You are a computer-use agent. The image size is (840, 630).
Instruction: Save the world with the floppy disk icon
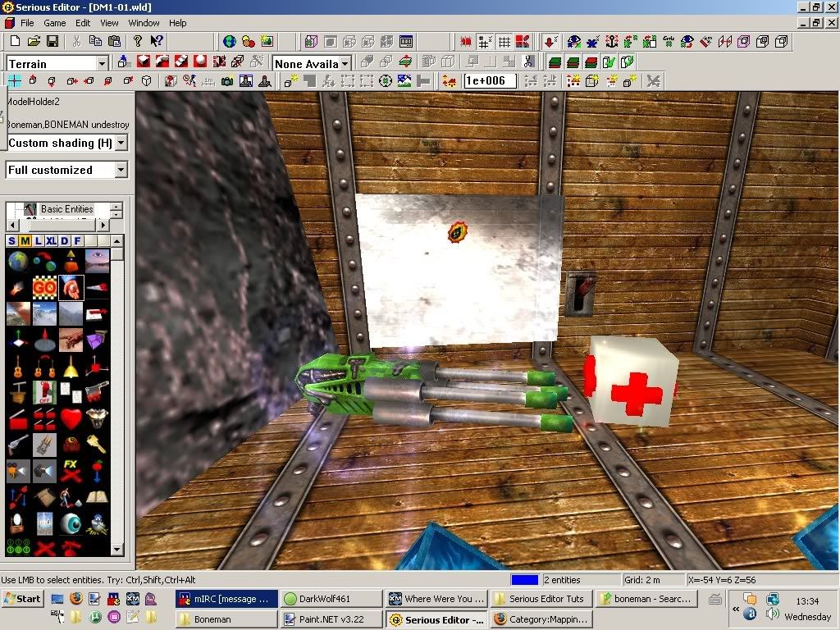[52, 41]
